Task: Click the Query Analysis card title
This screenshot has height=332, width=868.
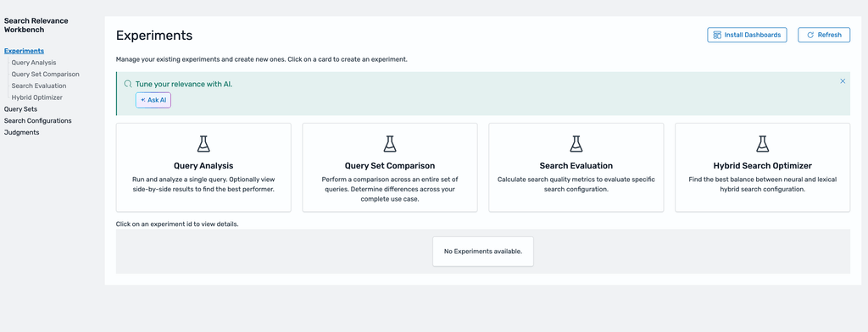Action: point(203,165)
